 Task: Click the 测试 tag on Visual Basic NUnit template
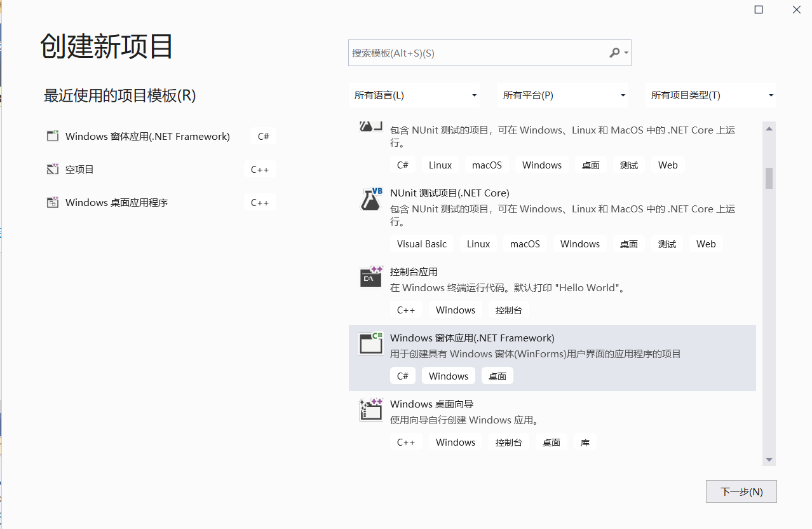(667, 244)
